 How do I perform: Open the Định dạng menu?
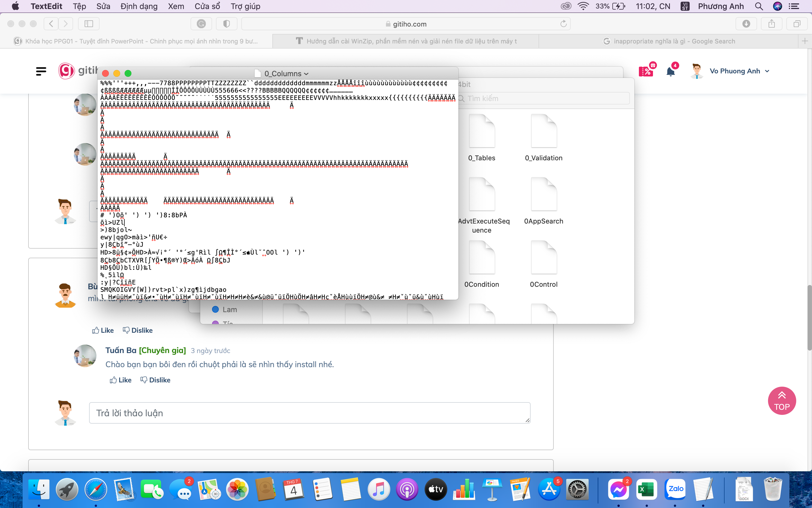click(139, 6)
